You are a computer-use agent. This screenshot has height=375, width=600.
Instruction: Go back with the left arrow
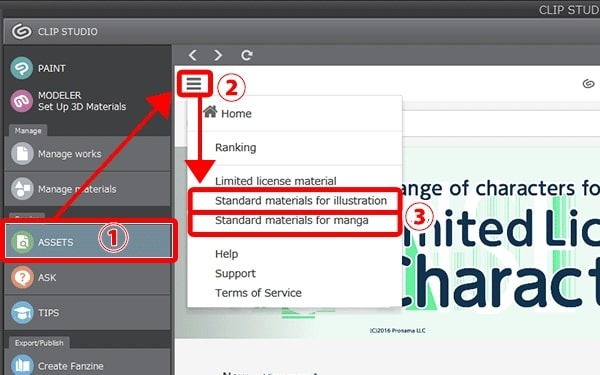pos(192,55)
